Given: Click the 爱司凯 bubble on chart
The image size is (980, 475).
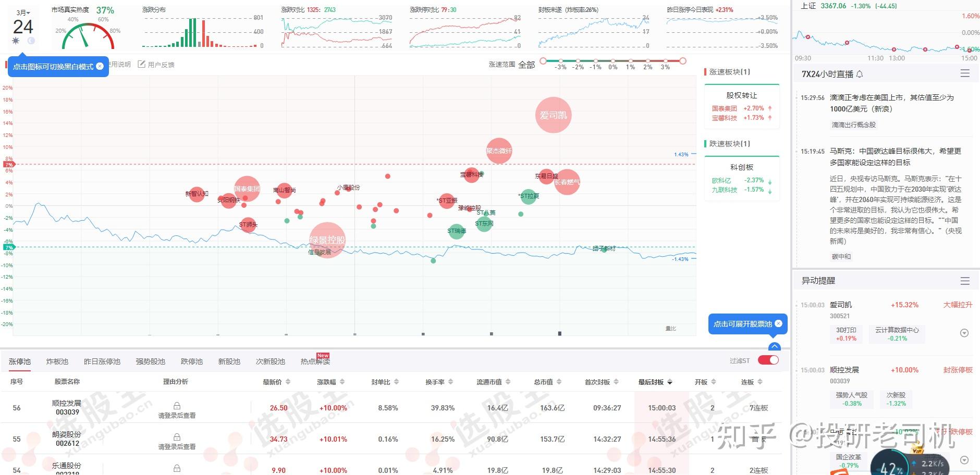Looking at the screenshot, I should [553, 115].
